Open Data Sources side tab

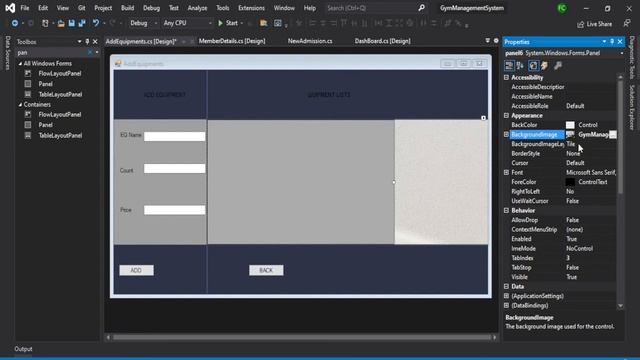(x=7, y=53)
